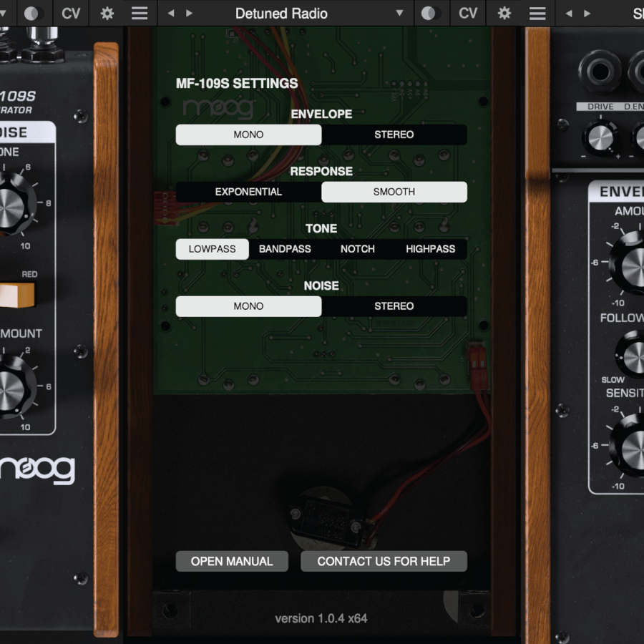Click the previous preset arrow

coord(169,13)
